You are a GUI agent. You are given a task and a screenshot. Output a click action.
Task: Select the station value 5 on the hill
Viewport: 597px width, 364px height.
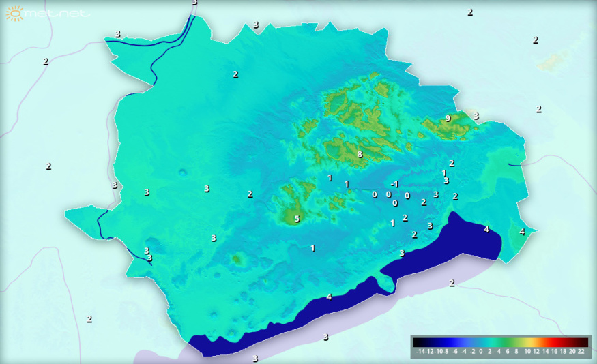[x=296, y=219]
